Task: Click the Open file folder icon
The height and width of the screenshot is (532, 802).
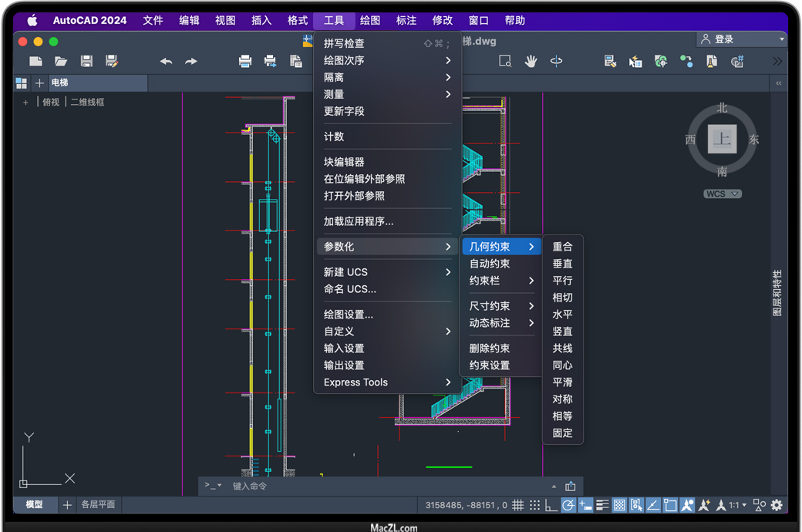Action: pos(61,61)
